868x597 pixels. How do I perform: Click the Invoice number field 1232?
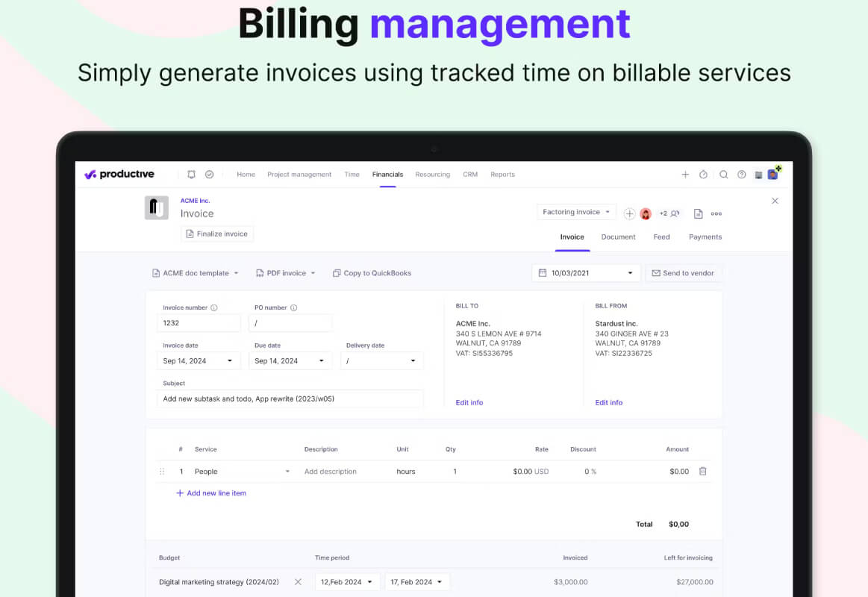[x=199, y=323]
